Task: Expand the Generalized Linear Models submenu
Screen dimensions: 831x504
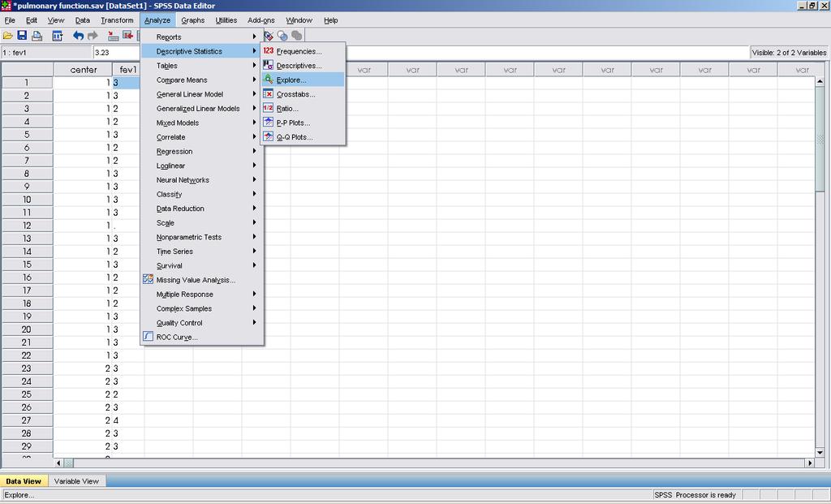Action: [201, 109]
